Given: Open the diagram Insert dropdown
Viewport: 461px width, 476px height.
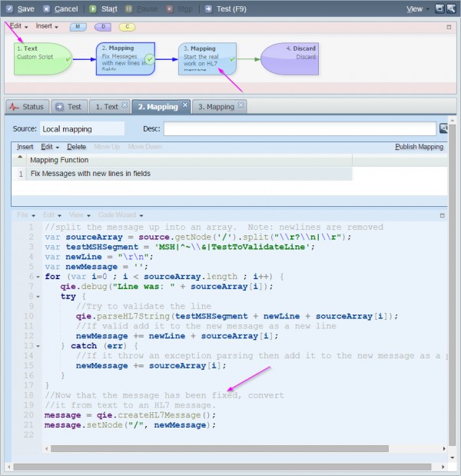Looking at the screenshot, I should [47, 26].
